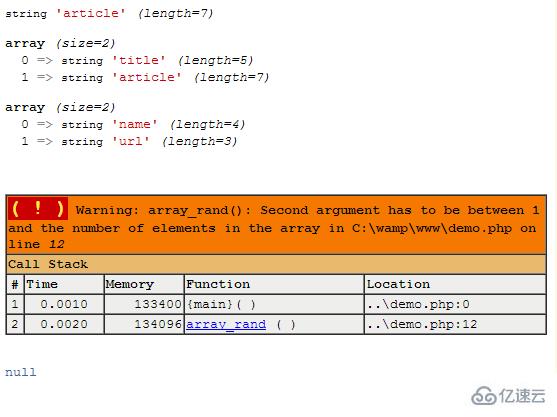Click the 134096 memory value
Viewport: 557px width, 417px height.
(158, 324)
